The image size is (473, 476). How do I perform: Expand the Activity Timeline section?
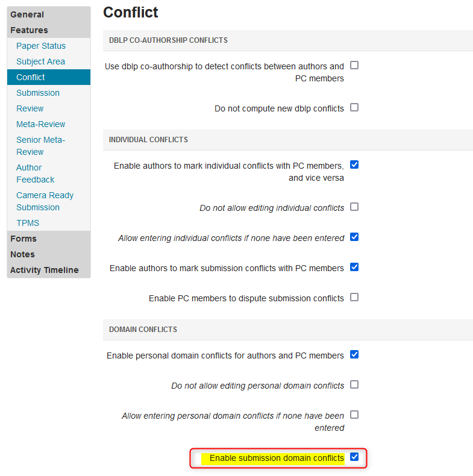click(45, 270)
